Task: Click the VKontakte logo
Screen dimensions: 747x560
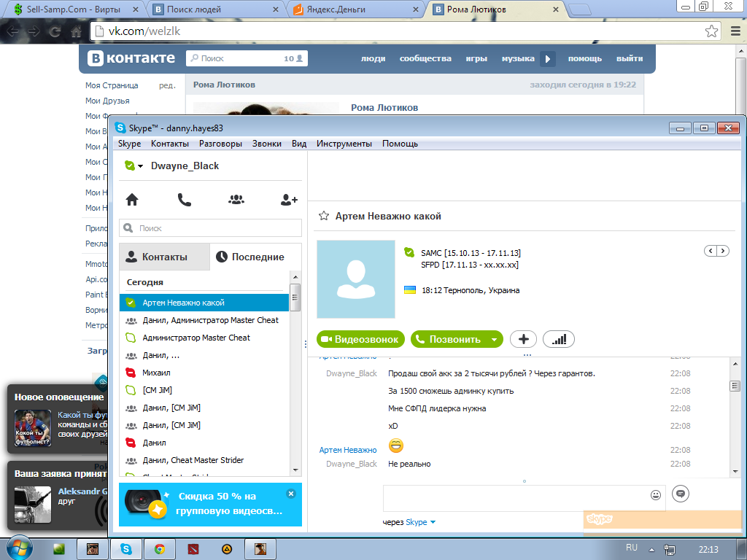Action: coord(131,58)
